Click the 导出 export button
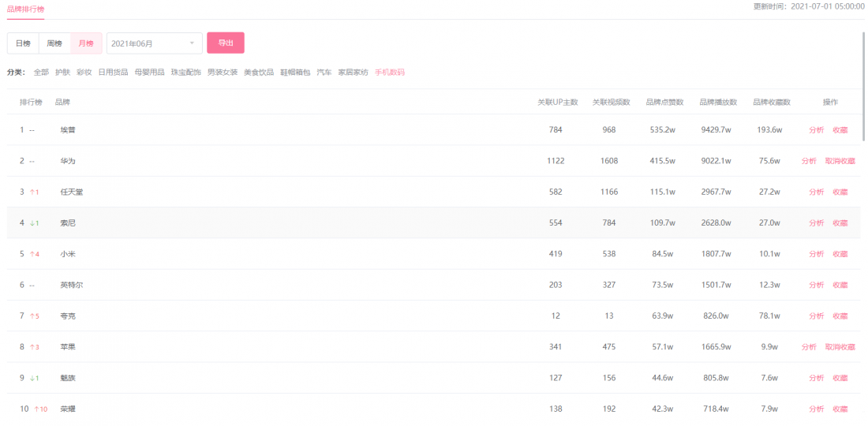 tap(226, 43)
